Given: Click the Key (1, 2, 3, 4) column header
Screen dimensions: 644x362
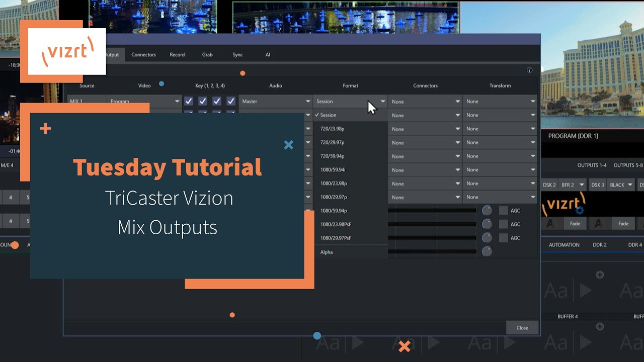Looking at the screenshot, I should tap(210, 85).
